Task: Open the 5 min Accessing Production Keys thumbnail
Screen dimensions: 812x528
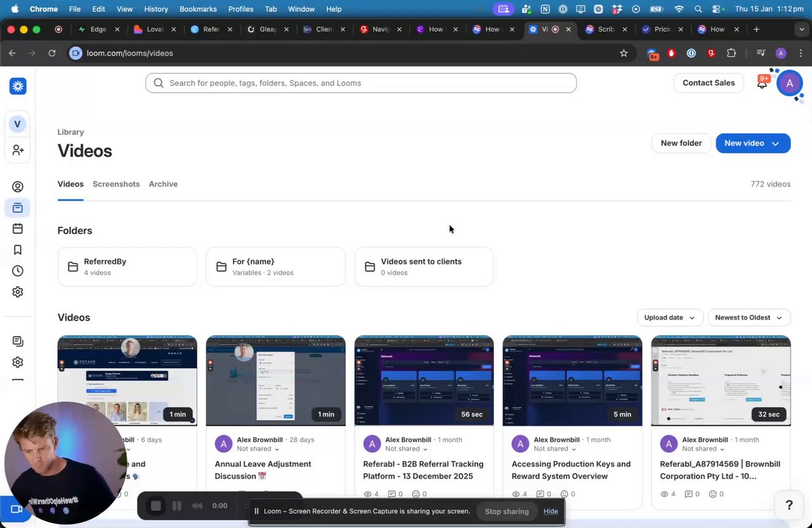Action: [572, 381]
